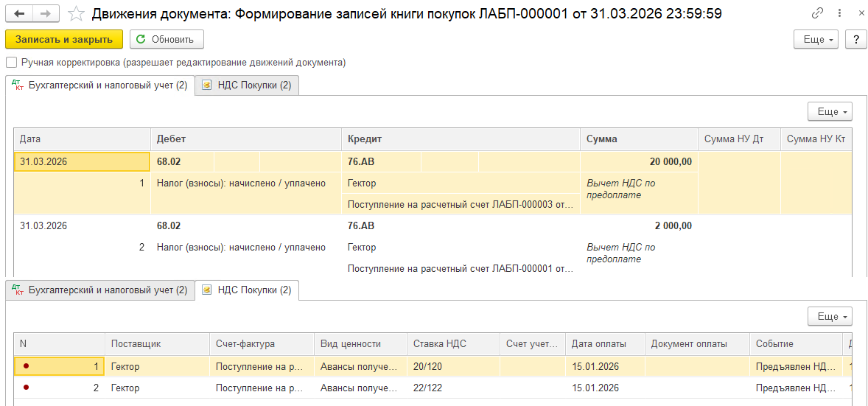Click the Вид ценности column header
The width and height of the screenshot is (868, 406).
point(360,344)
